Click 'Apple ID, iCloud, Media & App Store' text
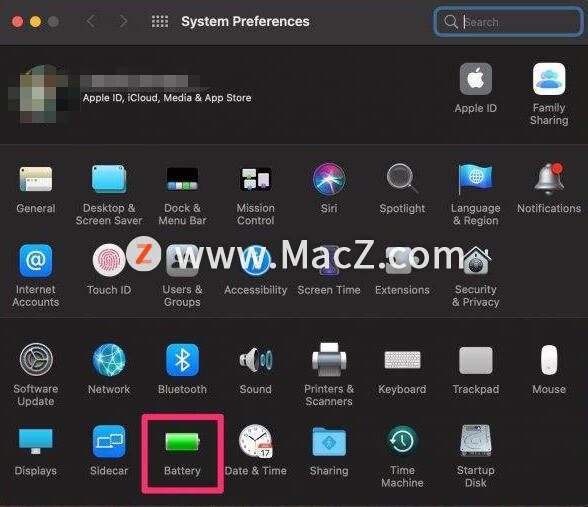588x507 pixels. 167,98
